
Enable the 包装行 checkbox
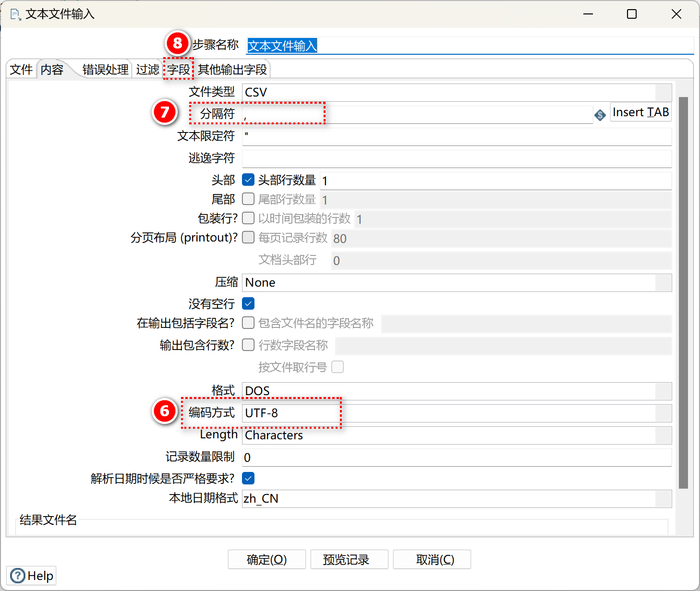(248, 218)
